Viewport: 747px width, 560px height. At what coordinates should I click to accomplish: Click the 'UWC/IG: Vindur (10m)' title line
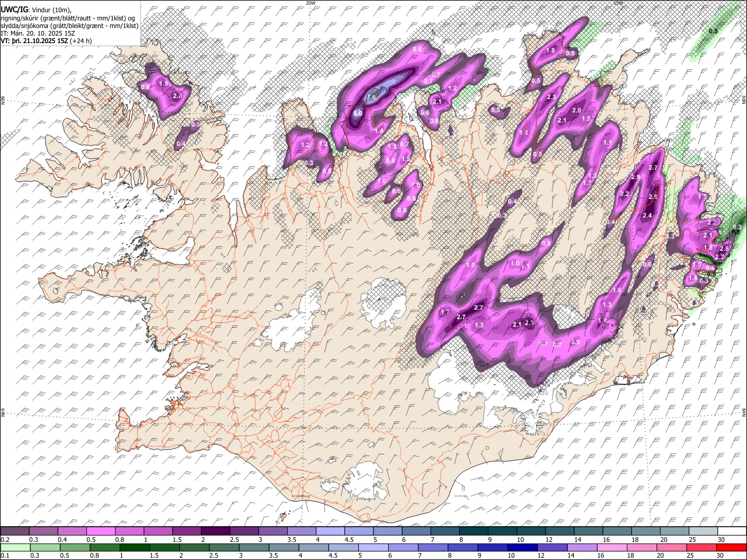[36, 9]
